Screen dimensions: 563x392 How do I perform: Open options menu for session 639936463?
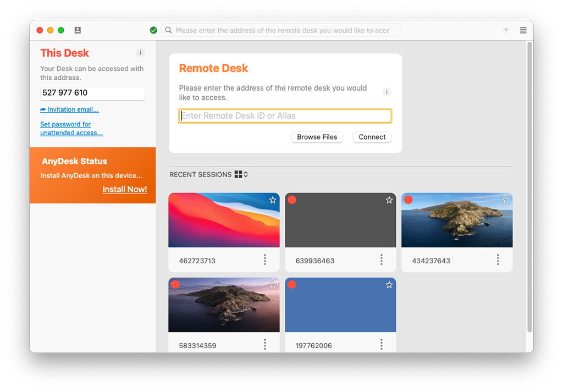click(x=382, y=260)
